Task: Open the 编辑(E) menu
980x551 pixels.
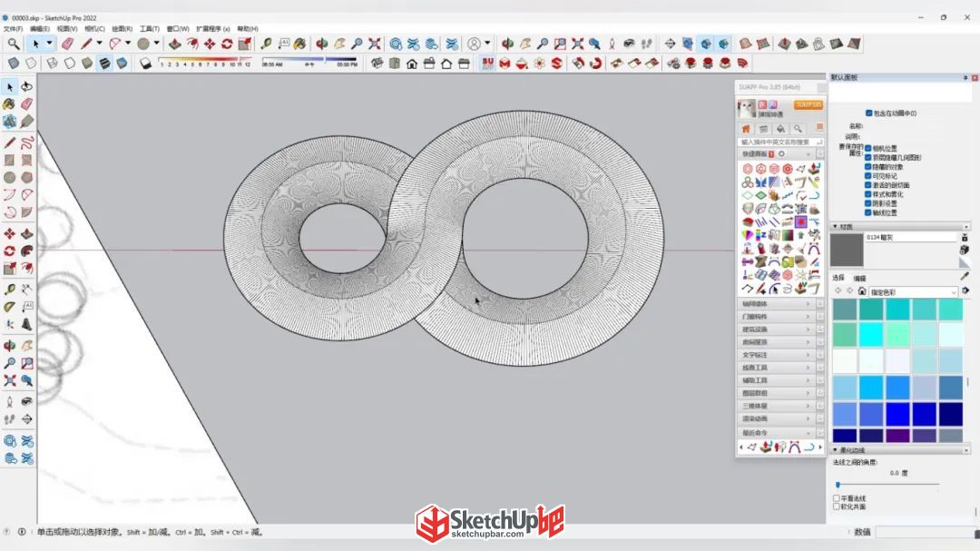Action: tap(39, 29)
